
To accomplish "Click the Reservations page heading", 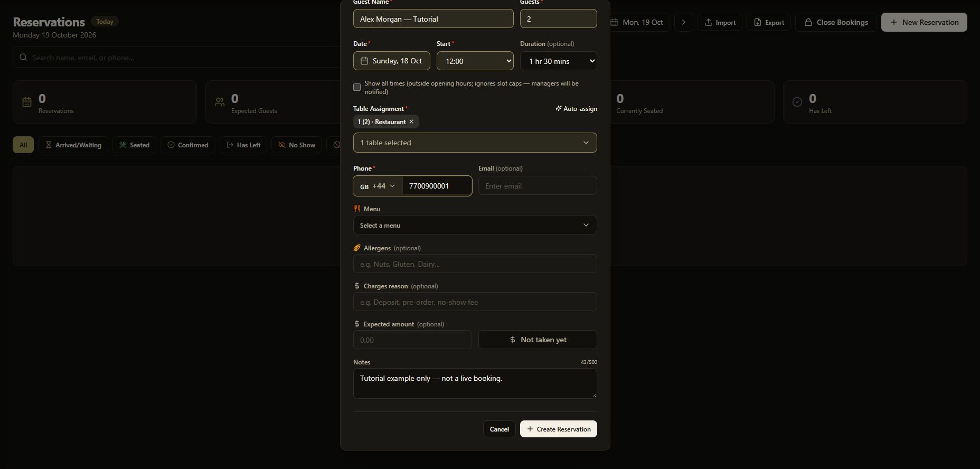I will 49,22.
